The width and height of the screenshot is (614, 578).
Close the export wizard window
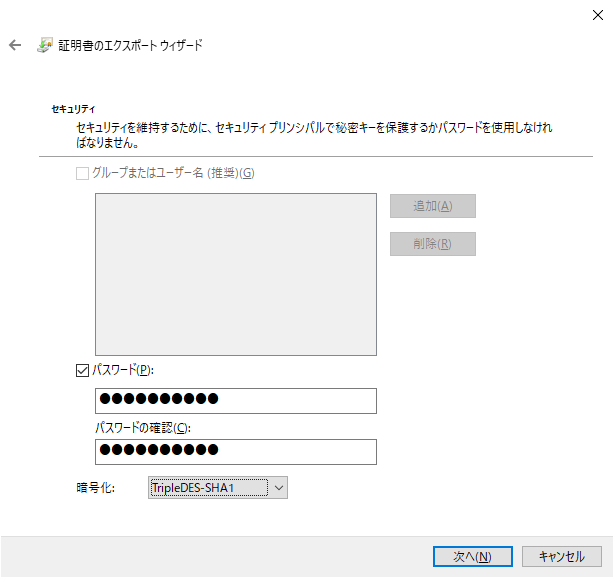coord(598,15)
